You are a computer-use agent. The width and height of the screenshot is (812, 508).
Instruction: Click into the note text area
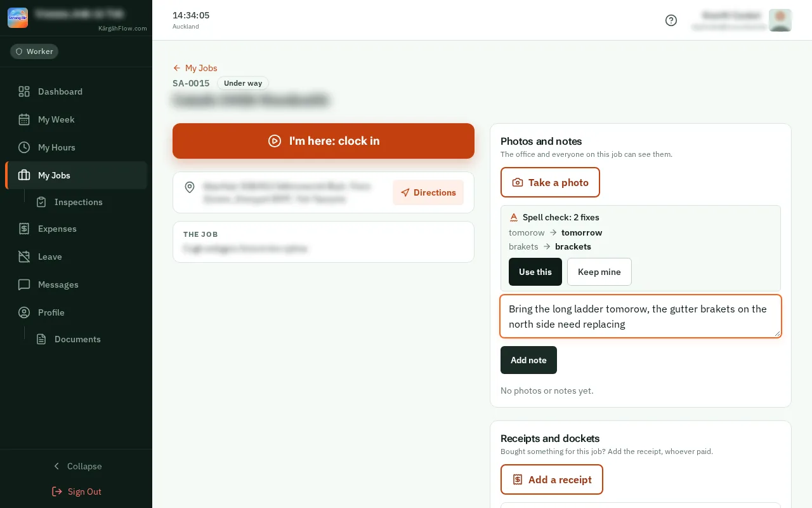pos(641,316)
